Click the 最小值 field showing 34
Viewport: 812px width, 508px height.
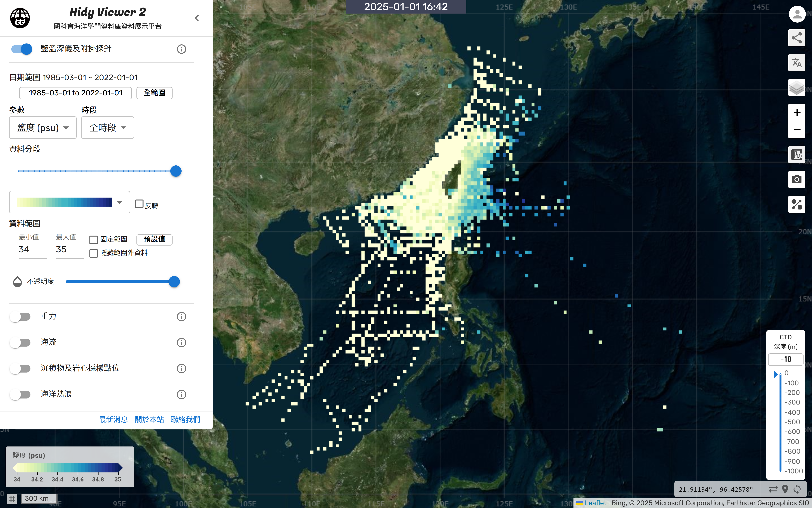pos(33,250)
